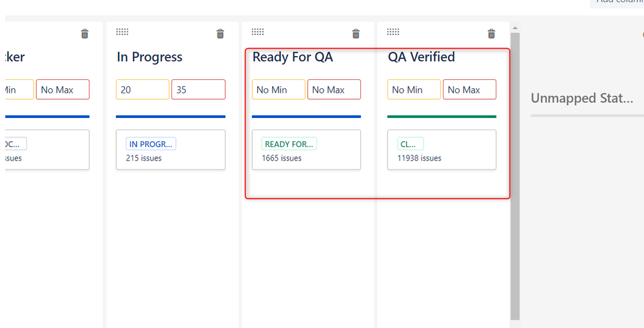Click scrollbar up arrow above the columns
This screenshot has height=328, width=644.
coord(515,28)
